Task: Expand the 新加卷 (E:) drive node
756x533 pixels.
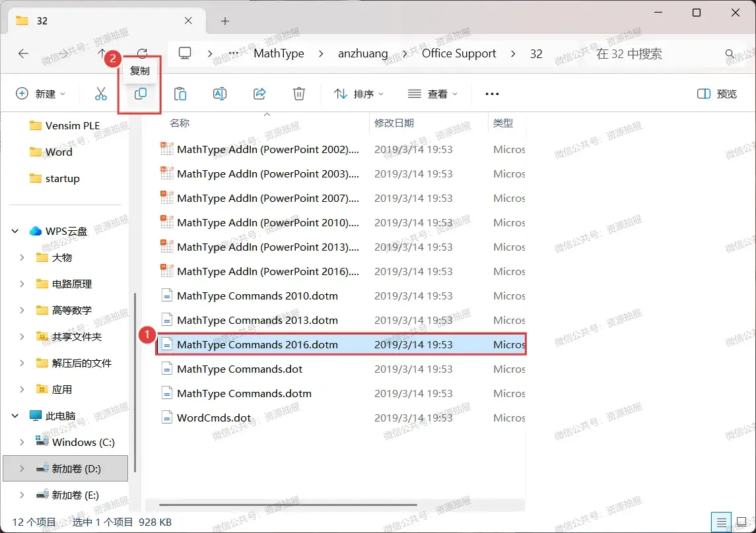Action: [22, 495]
